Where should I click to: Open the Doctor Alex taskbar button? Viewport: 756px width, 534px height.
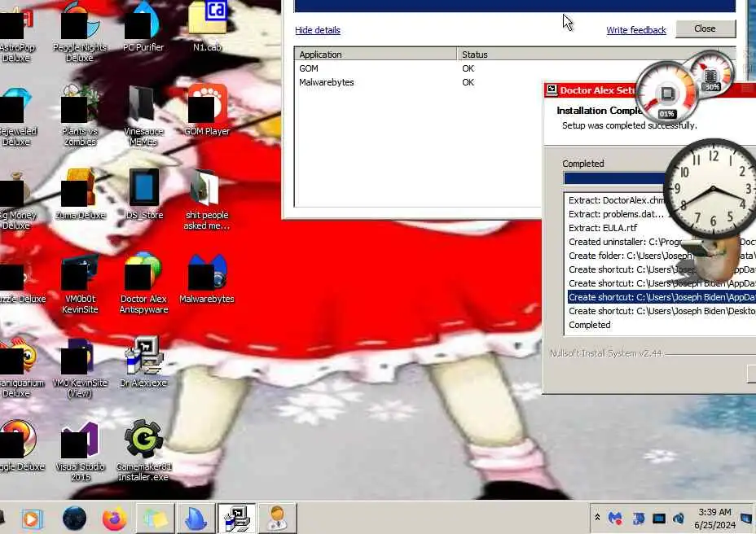point(278,518)
